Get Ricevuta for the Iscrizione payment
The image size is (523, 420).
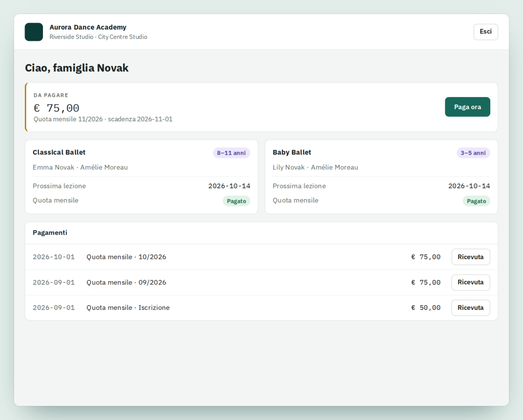[x=470, y=308]
